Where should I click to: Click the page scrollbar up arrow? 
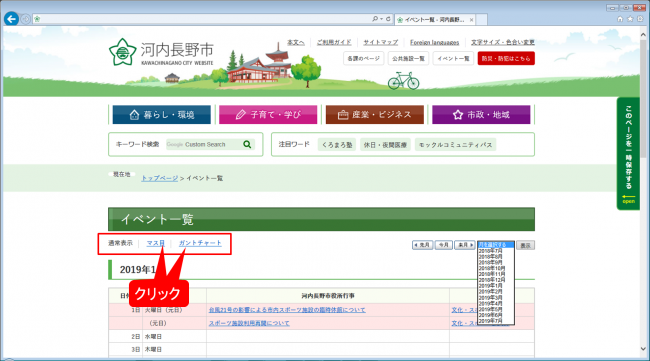(643, 35)
